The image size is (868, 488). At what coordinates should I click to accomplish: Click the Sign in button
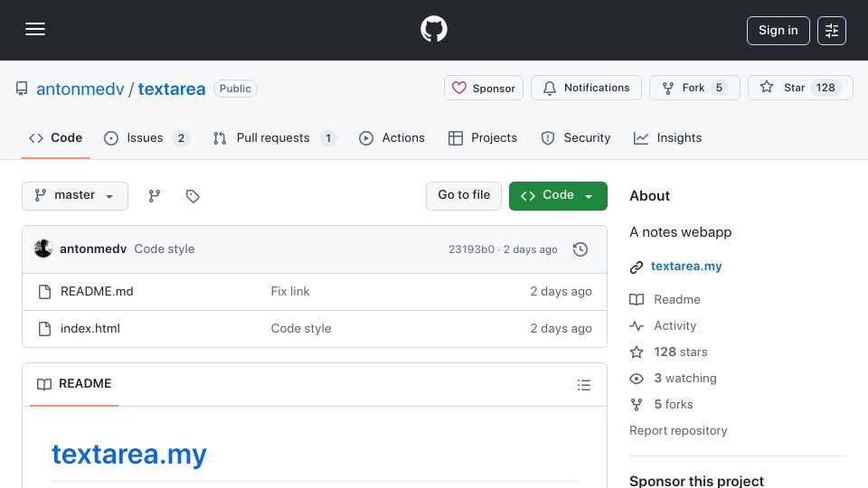pyautogui.click(x=778, y=31)
